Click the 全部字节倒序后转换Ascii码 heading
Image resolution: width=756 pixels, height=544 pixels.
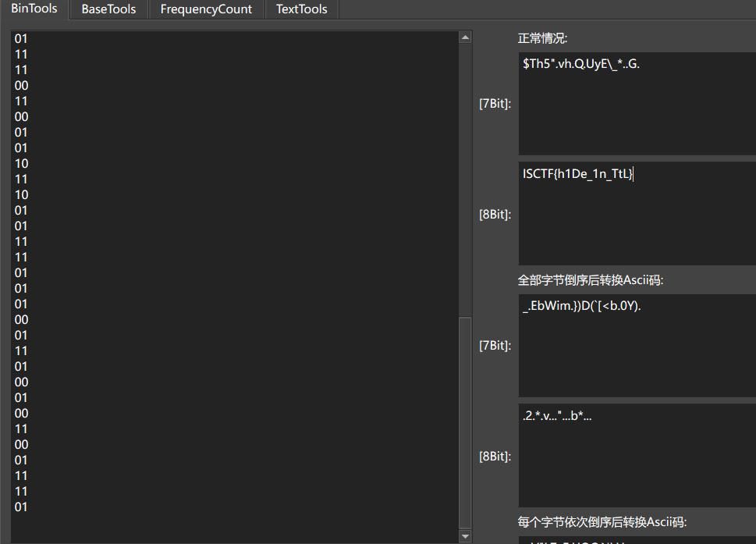tap(591, 280)
